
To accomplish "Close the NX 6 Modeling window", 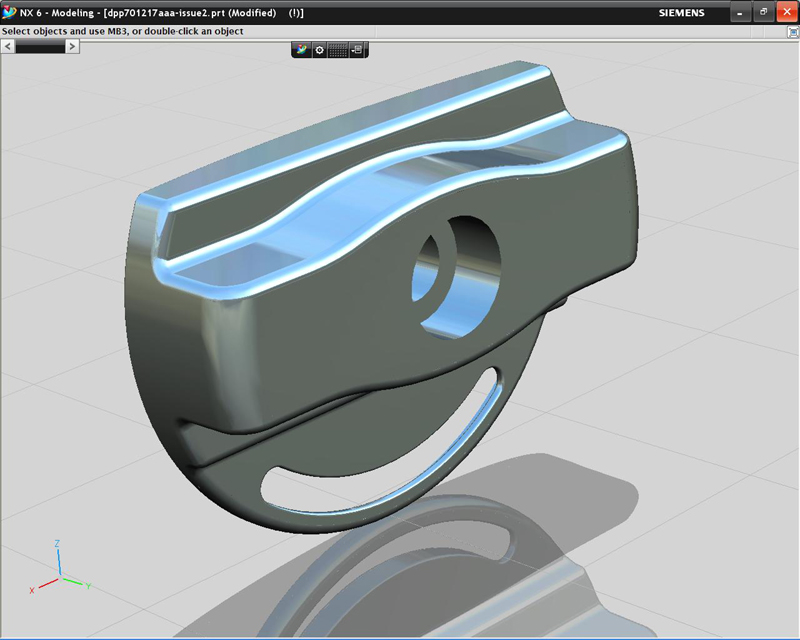I will coord(786,13).
